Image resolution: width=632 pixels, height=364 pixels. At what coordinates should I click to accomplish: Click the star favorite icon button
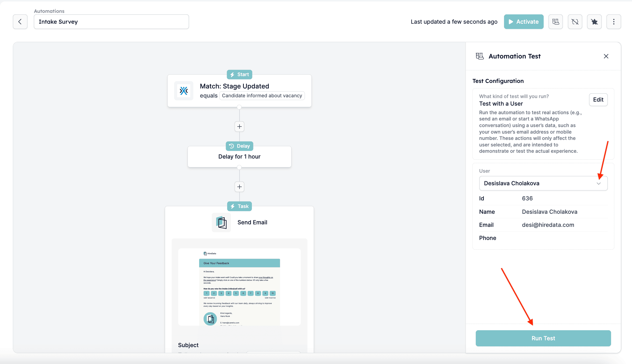pos(594,22)
